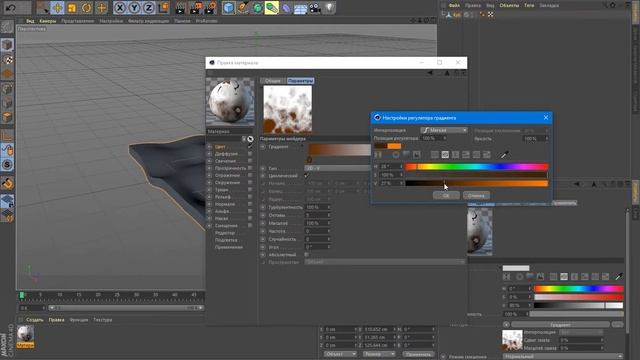Open the Размер dropdown in coordinates panel
This screenshot has width=640, height=360.
pos(379,354)
